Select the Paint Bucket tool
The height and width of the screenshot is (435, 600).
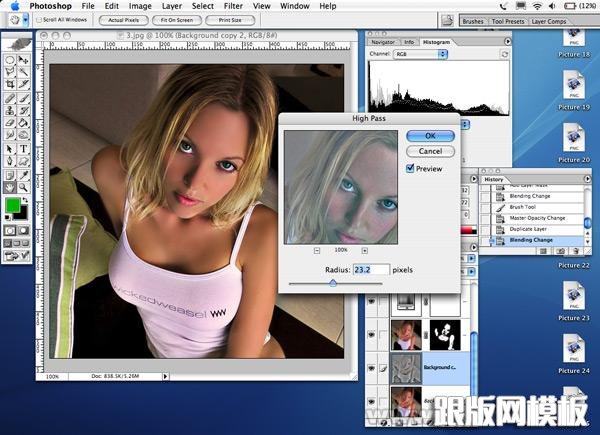(23, 123)
